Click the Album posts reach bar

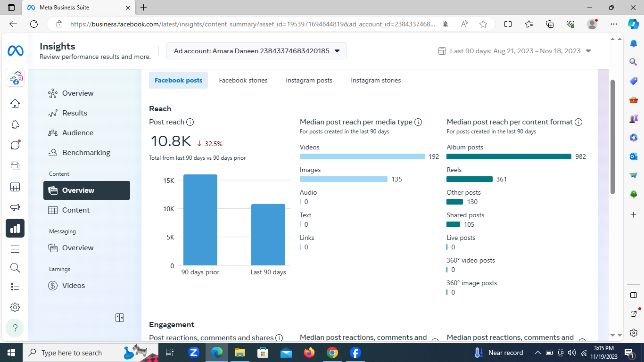tap(509, 156)
